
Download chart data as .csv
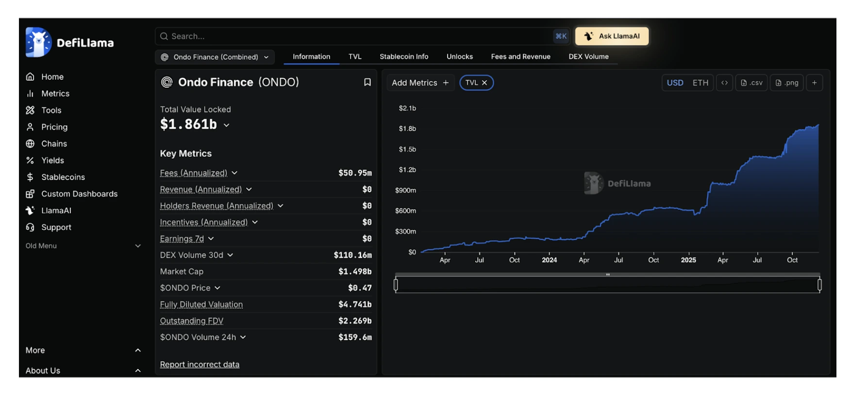751,83
